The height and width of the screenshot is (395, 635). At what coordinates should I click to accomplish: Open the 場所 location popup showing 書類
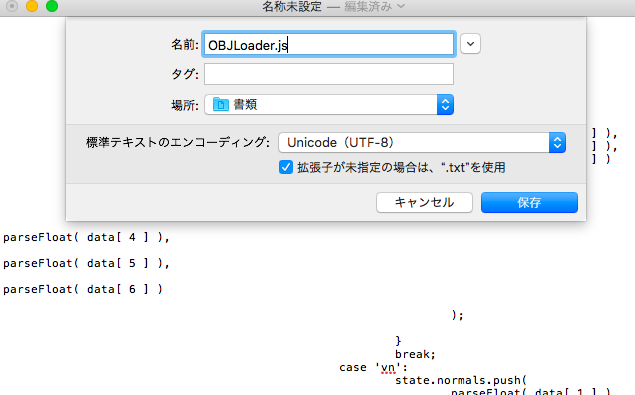point(328,105)
